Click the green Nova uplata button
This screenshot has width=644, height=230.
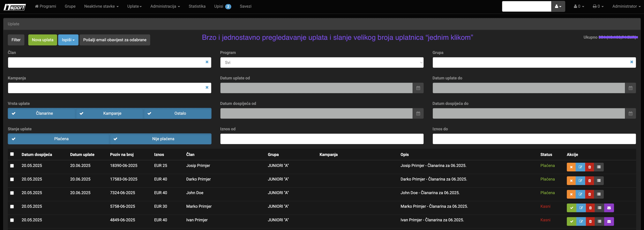43,40
